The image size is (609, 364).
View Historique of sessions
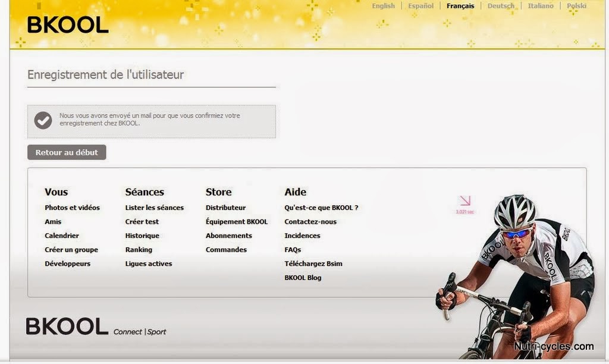click(142, 236)
